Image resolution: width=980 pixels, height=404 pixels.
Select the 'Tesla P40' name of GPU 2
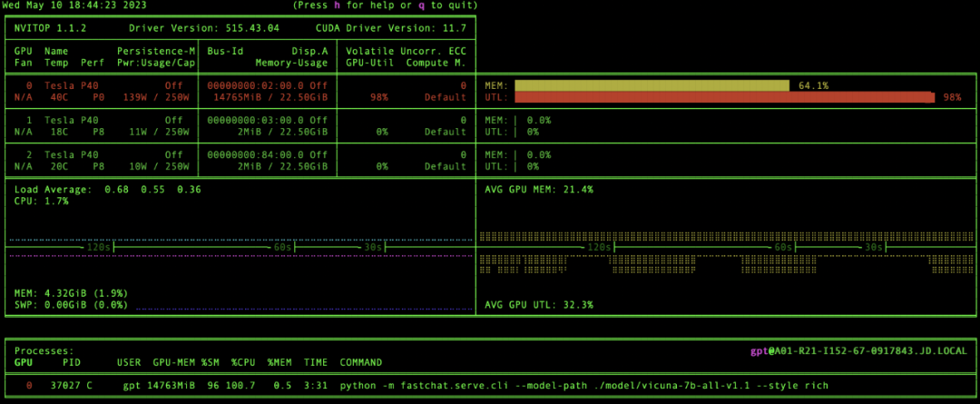click(x=72, y=154)
